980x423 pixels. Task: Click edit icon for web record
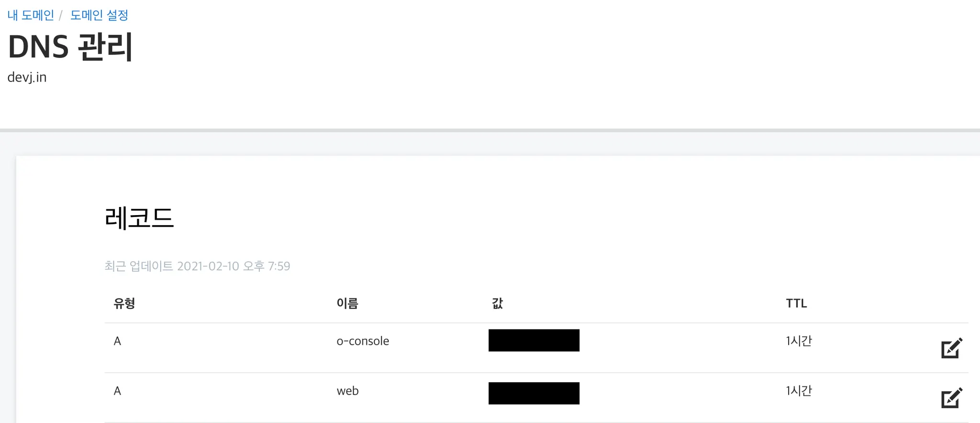point(951,398)
